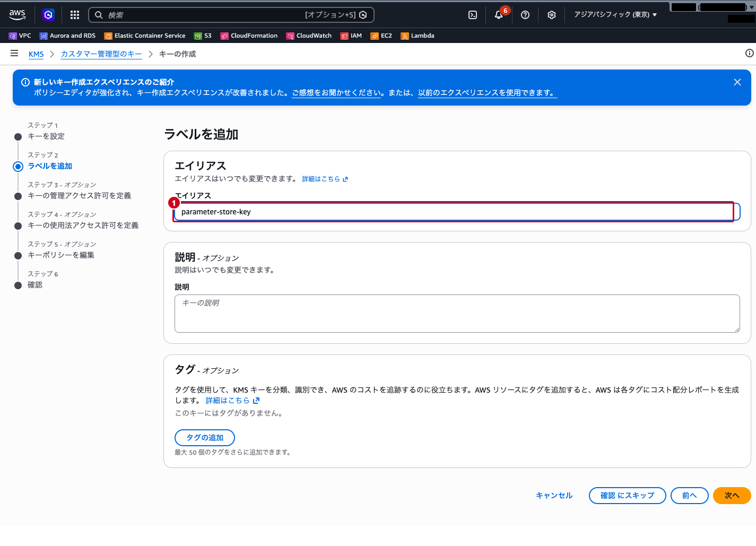The width and height of the screenshot is (756, 546).
Task: Go to step 5 キーポリシーを編集
Action: click(61, 255)
